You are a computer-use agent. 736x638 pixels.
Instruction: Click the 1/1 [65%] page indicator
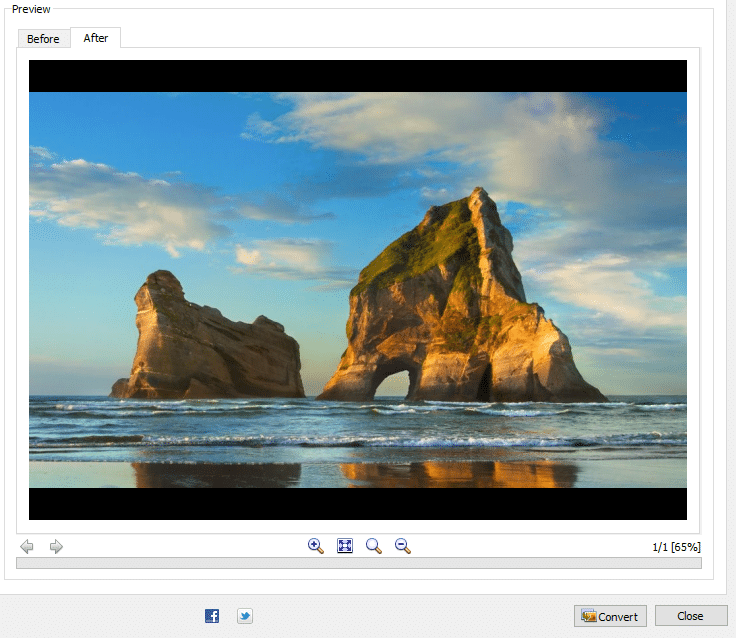coord(676,547)
